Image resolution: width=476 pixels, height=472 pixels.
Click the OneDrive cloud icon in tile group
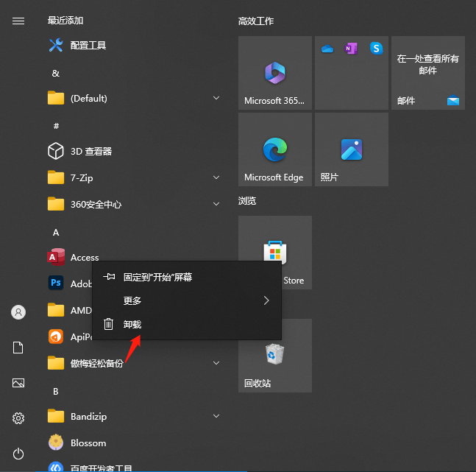327,49
